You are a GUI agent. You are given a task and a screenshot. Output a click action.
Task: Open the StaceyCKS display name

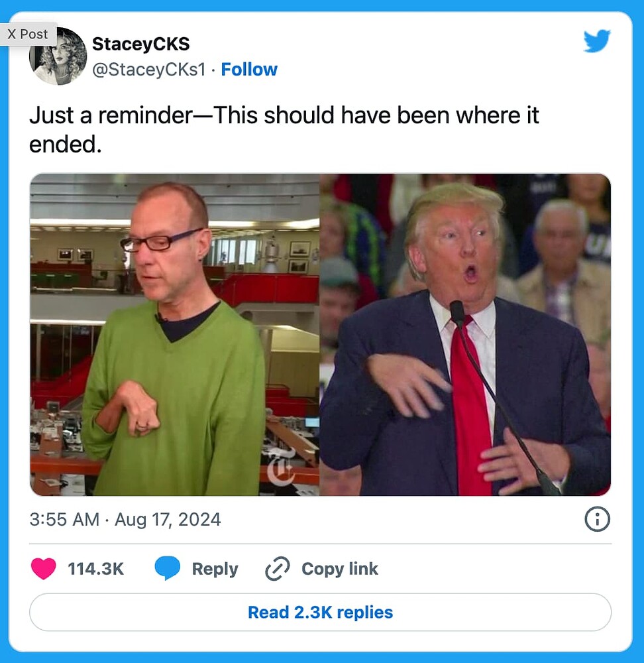140,44
